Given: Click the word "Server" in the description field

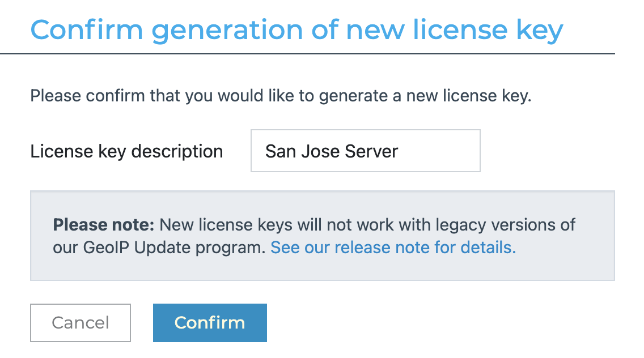Looking at the screenshot, I should click(x=373, y=151).
